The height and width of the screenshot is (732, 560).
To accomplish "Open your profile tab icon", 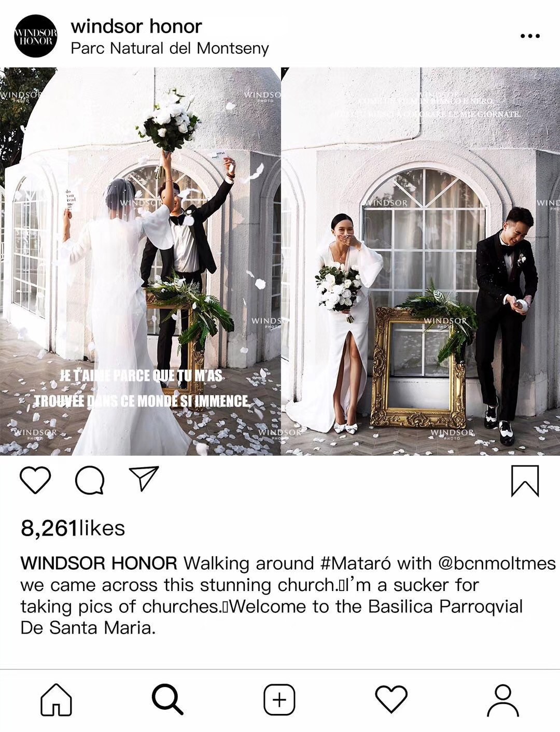I will click(x=503, y=700).
